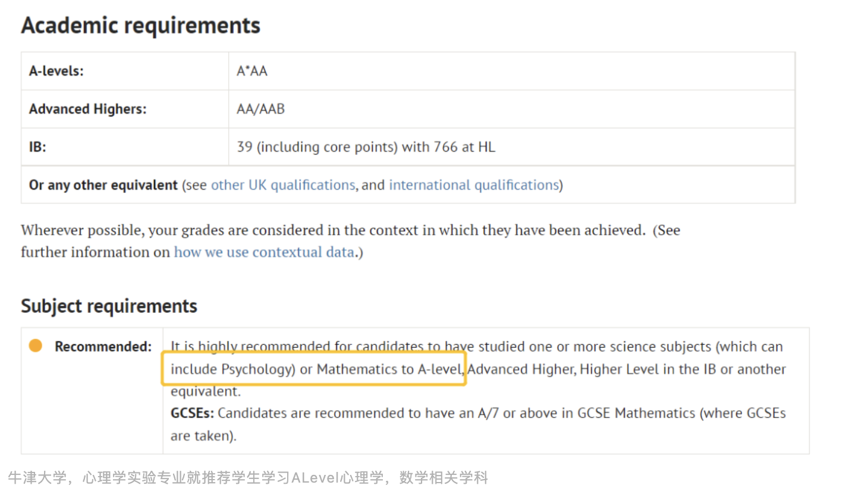Click the 'Or any other equivalent' bold text

[x=103, y=185]
